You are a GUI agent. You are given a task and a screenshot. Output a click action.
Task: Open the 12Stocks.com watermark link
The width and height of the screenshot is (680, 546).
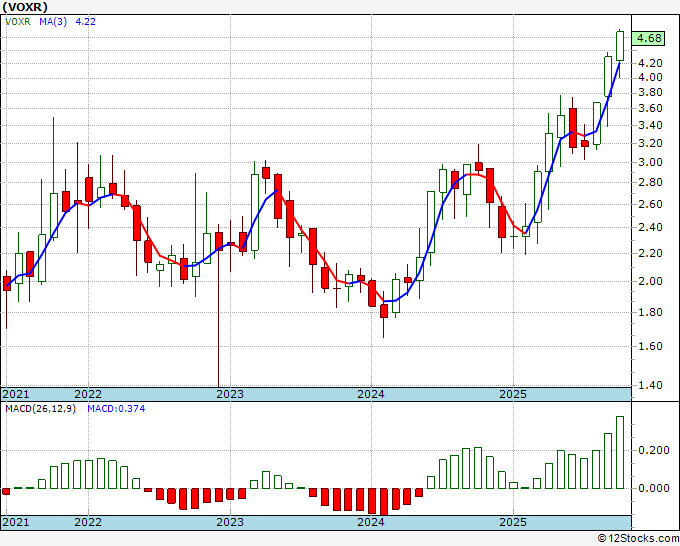point(636,538)
